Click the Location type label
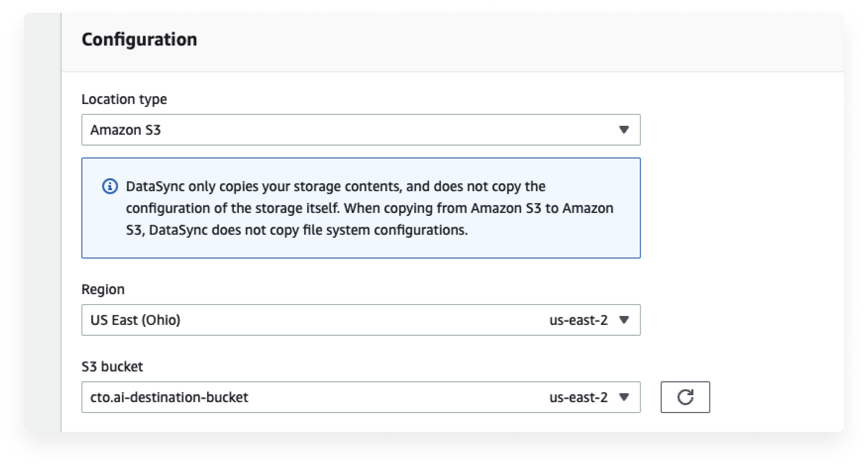 coord(124,99)
